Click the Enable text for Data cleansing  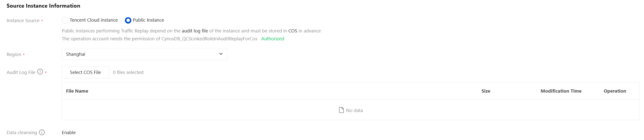[x=69, y=133]
